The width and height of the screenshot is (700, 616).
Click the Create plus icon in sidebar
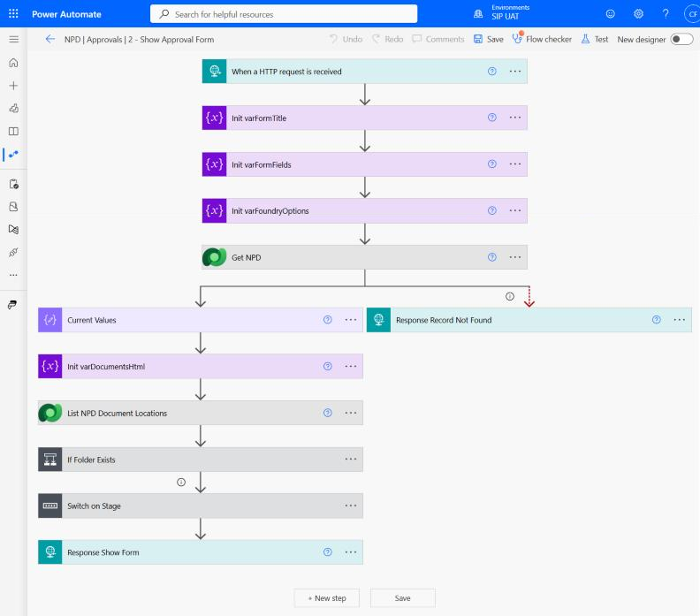[x=14, y=85]
